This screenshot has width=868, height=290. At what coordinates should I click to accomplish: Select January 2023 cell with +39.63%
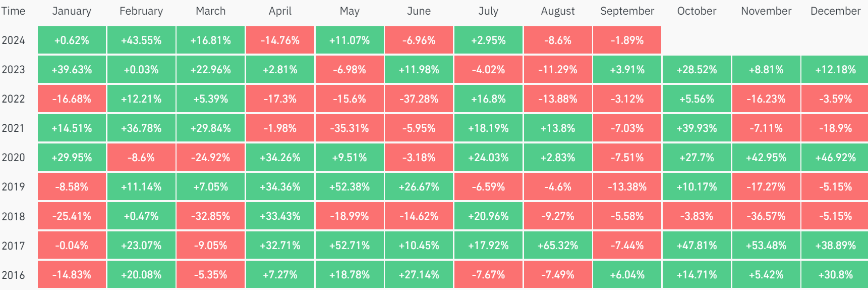click(x=72, y=70)
